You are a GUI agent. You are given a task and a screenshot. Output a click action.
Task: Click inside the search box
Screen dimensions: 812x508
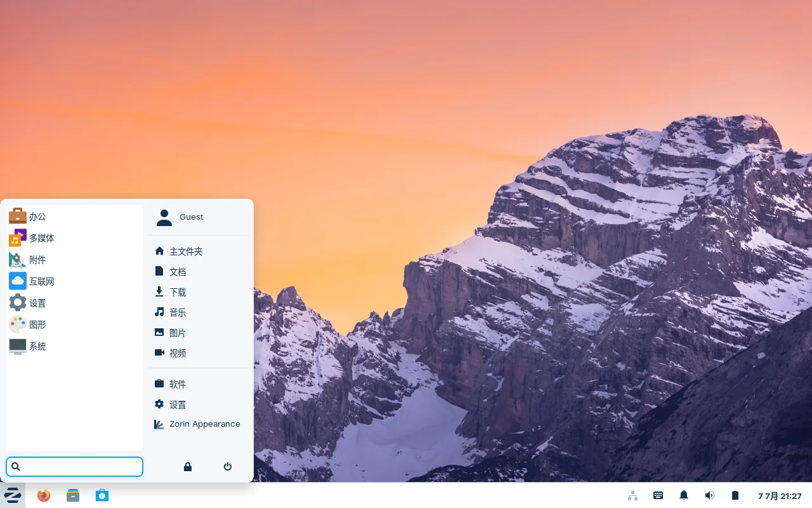click(74, 466)
